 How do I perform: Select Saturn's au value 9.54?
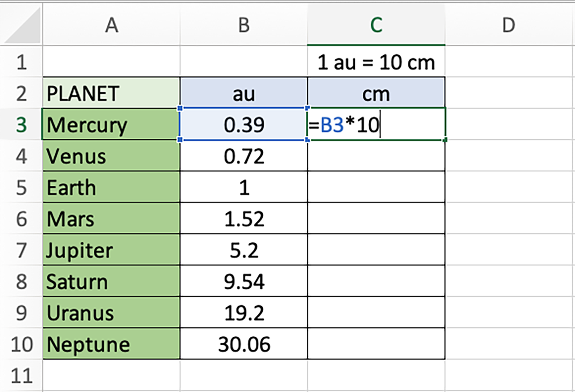click(x=243, y=282)
